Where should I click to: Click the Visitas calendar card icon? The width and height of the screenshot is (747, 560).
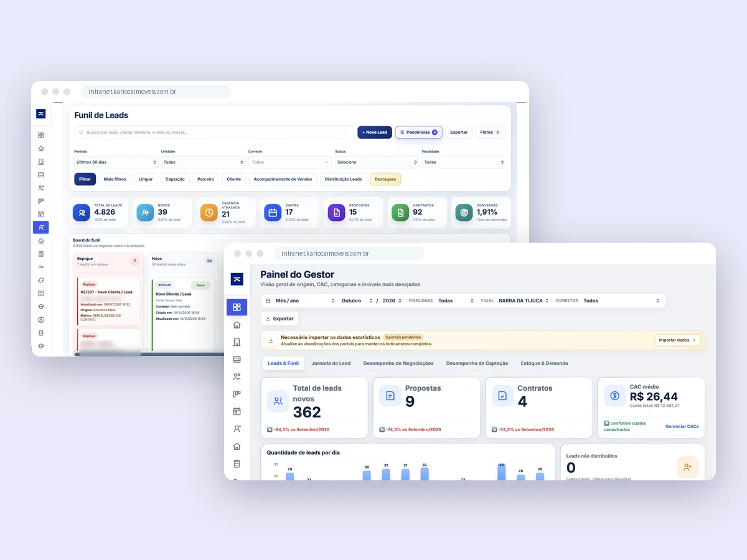coord(273,212)
